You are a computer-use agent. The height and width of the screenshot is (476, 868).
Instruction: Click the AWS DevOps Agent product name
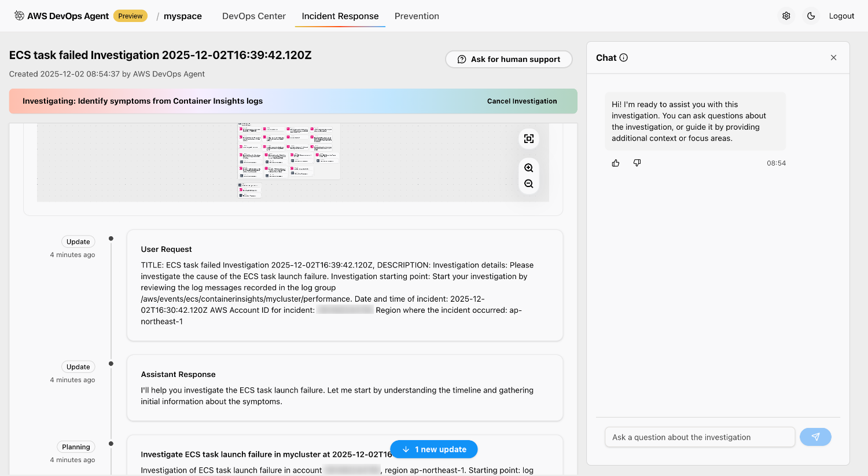68,16
